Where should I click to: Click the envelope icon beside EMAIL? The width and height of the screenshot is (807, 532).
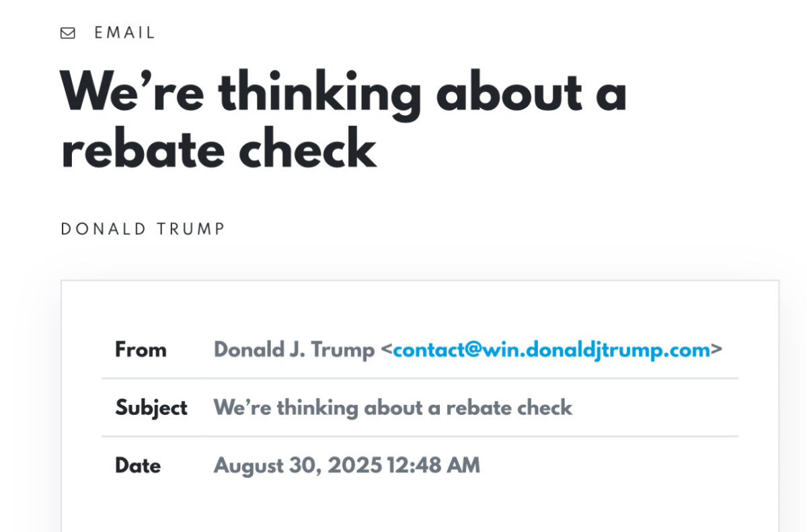coord(68,33)
